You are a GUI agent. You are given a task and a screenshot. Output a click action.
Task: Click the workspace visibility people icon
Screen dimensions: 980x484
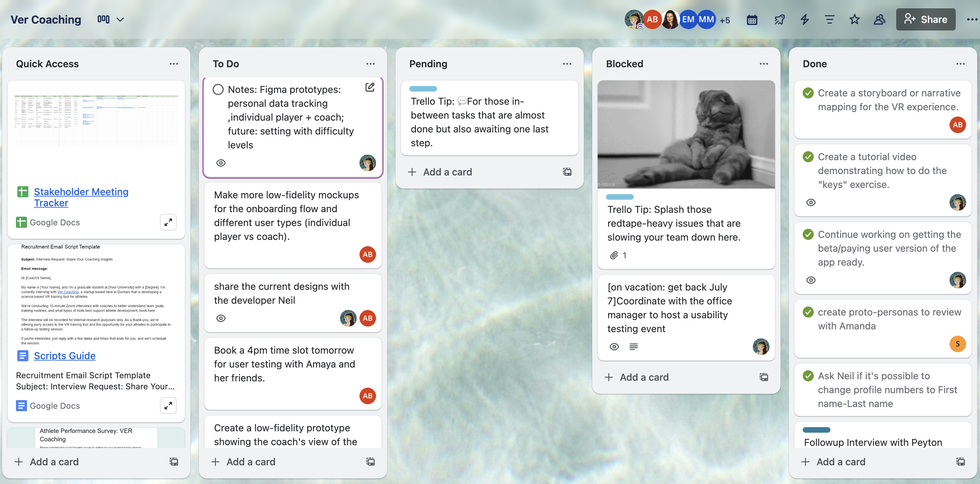(879, 19)
